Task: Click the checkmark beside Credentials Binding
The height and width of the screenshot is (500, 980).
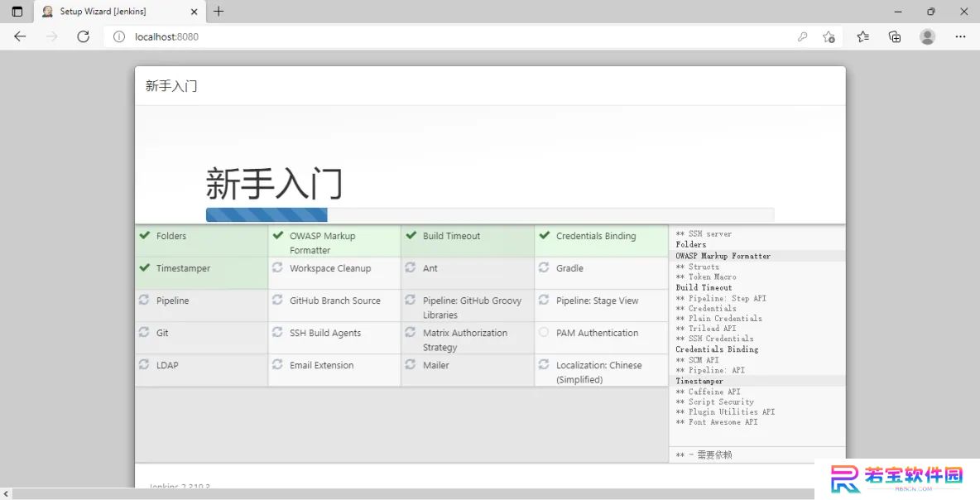Action: pos(545,235)
